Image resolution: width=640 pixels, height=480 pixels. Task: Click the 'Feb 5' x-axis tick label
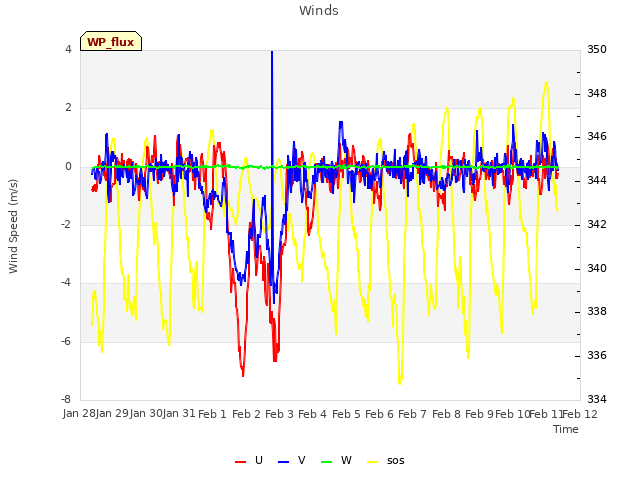pos(346,414)
